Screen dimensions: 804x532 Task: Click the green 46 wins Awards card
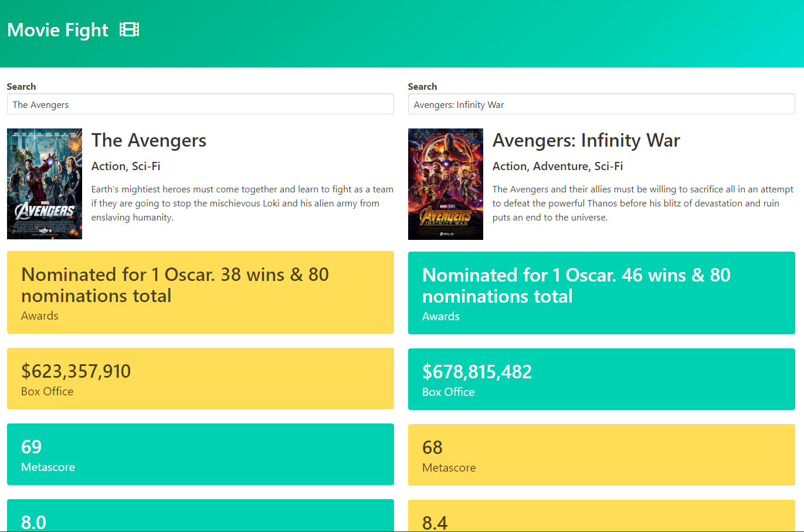point(601,293)
